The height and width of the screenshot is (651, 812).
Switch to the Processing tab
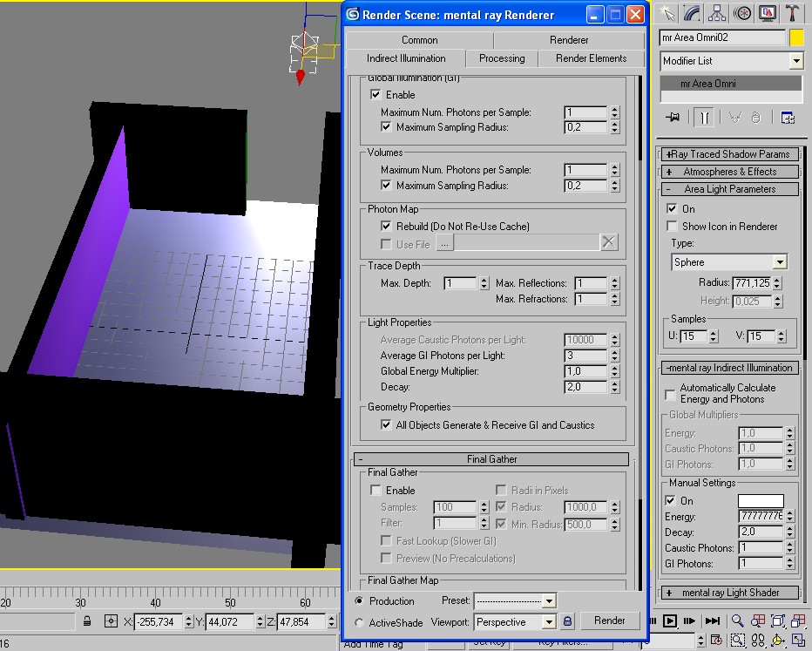pyautogui.click(x=502, y=58)
